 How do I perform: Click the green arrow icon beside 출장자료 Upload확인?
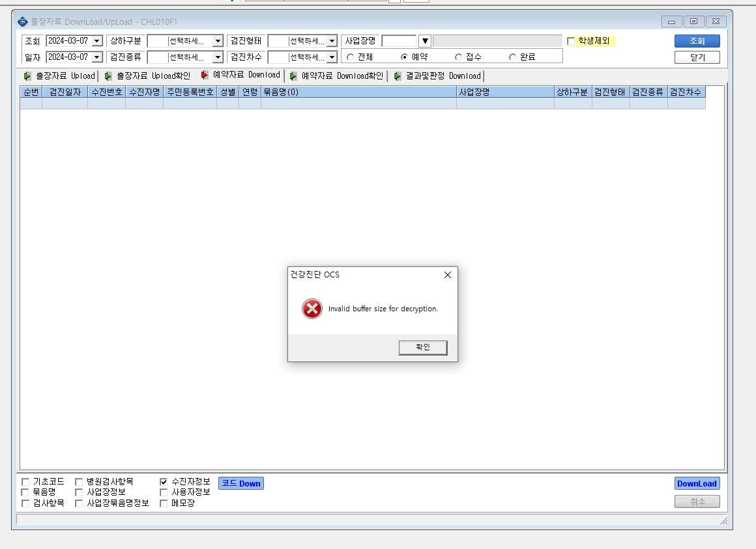click(x=108, y=76)
